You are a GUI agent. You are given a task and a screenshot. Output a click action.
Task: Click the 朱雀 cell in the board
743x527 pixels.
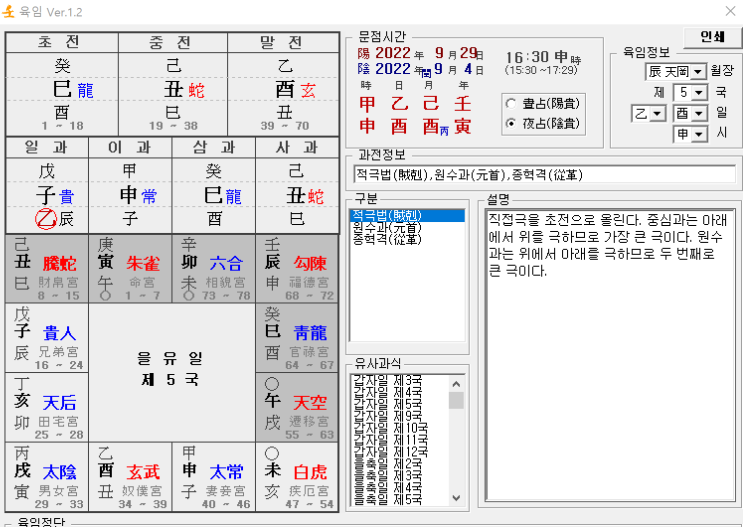[x=130, y=269]
